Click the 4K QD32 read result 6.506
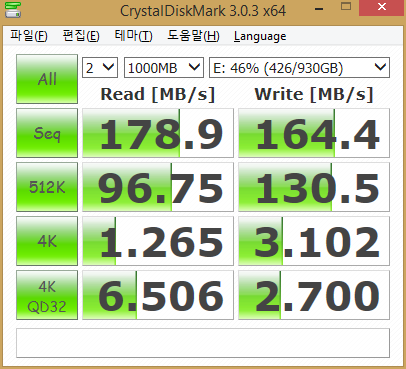 coord(158,295)
